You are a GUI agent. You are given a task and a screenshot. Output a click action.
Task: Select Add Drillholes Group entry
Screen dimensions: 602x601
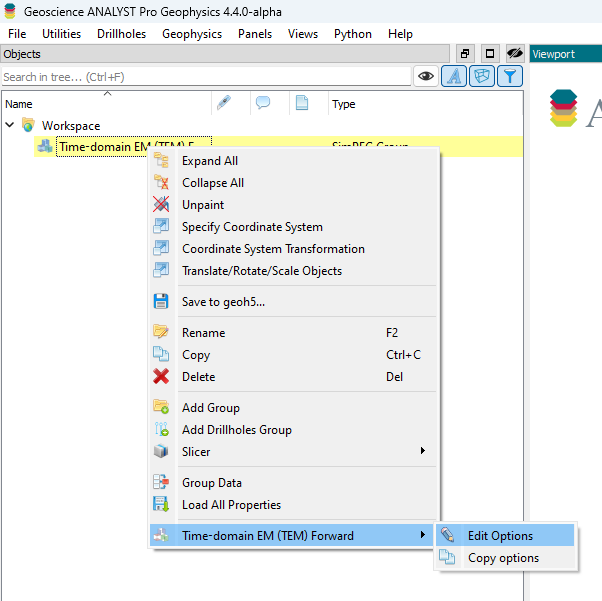(x=294, y=429)
